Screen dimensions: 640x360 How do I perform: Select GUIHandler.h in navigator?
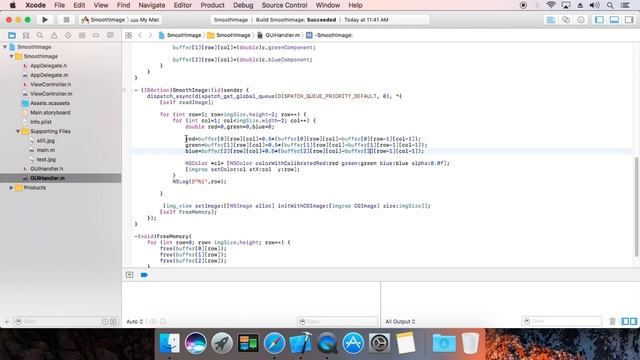47,169
